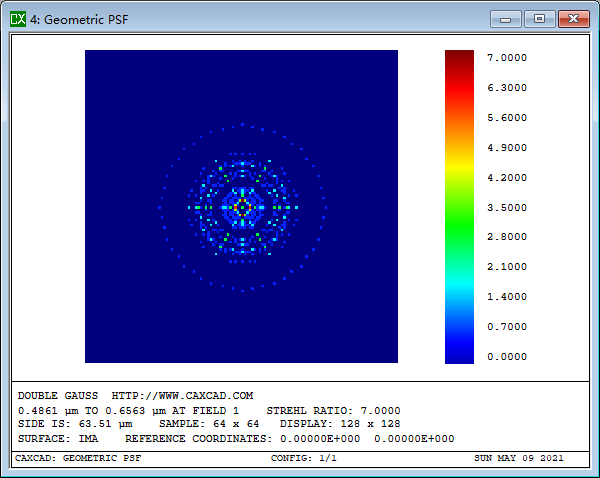The height and width of the screenshot is (478, 600).
Task: Click the center of the PSF plot
Action: coord(242,207)
